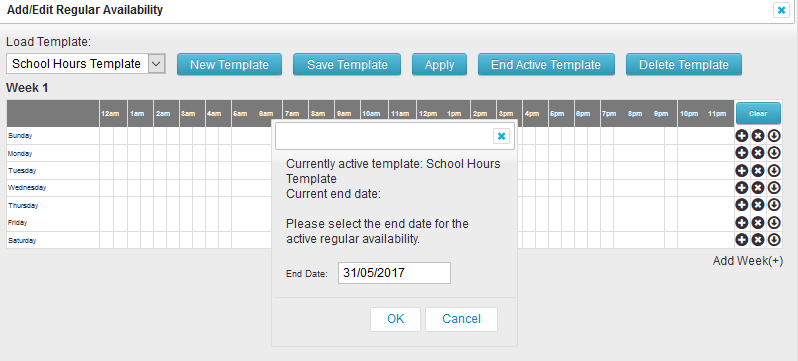Close the end date popup with X
This screenshot has height=361, width=798.
coord(501,136)
